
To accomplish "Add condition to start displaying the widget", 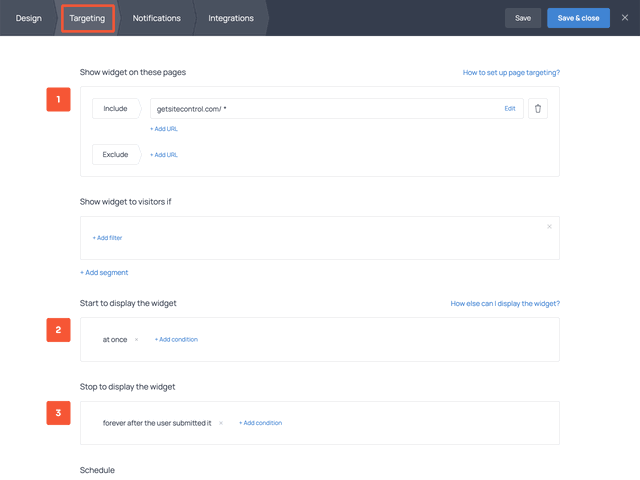I will (x=176, y=340).
